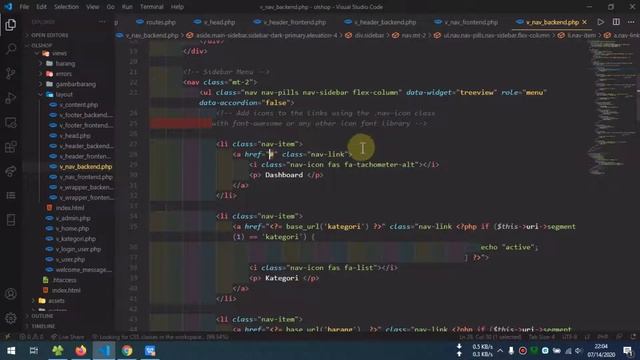Open the View menu
Image resolution: width=640 pixels, height=360 pixels.
point(93,7)
